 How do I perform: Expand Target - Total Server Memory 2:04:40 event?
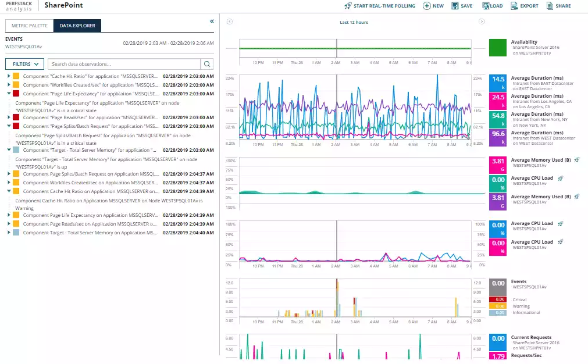9,233
